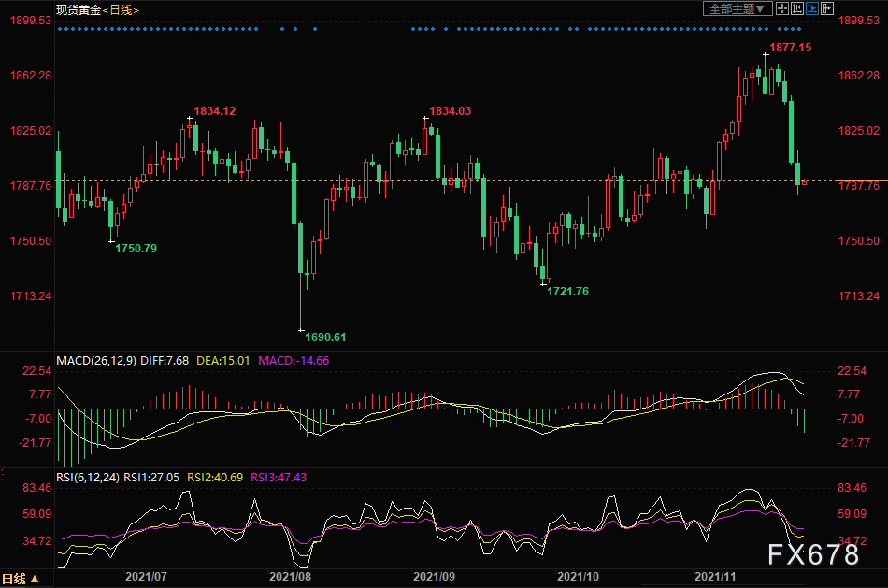
Task: Click the MACD:-14.66 value
Action: 294,361
